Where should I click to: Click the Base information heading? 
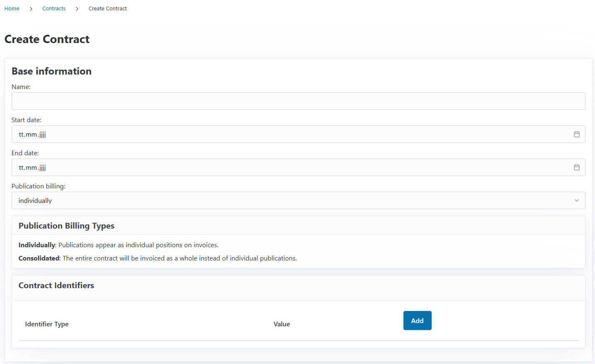(51, 71)
